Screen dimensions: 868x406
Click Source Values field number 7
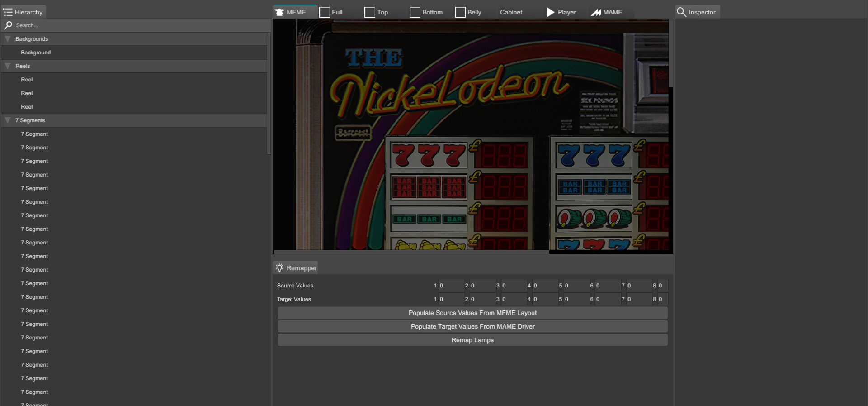click(639, 286)
